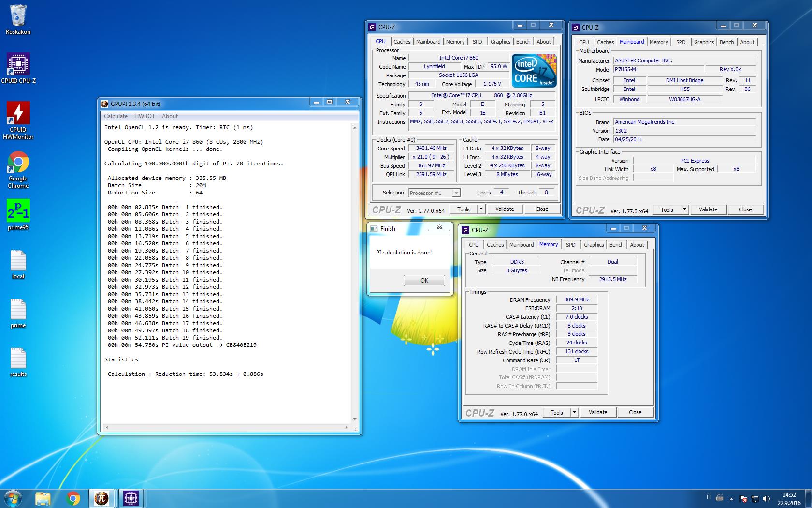
Task: Expand Tools dropdown arrow in Memory window
Action: click(x=574, y=412)
